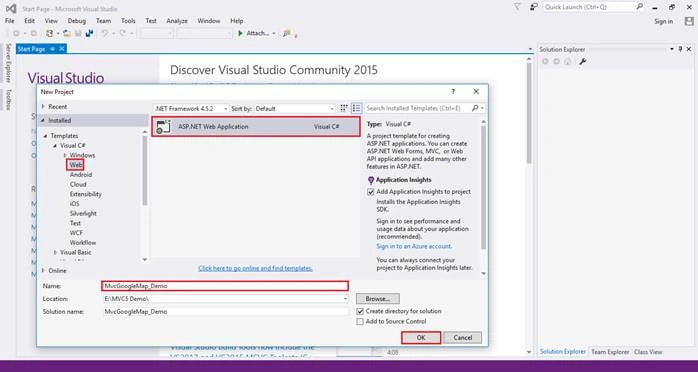
Task: Click the Redo toolbar icon
Action: pos(122,33)
